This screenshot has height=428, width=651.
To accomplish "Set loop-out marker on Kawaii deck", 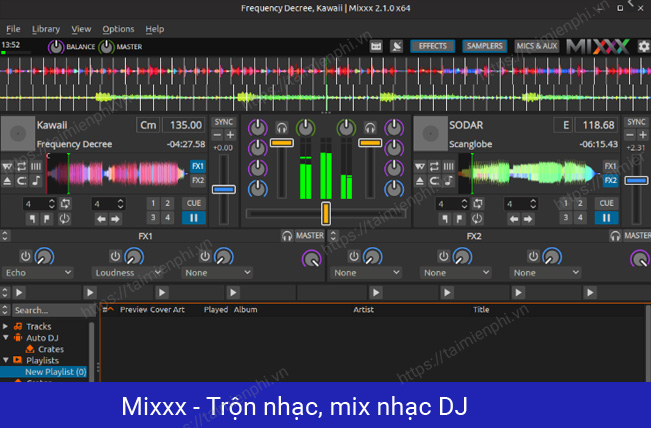I will (47, 218).
